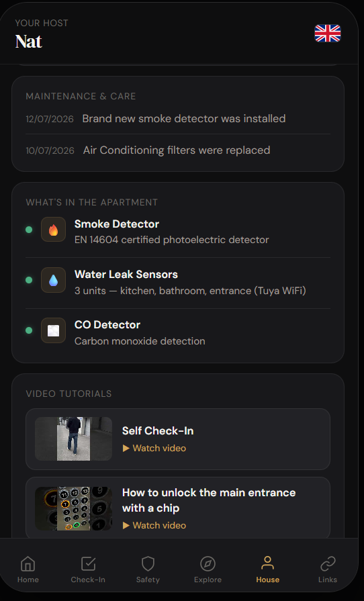Click the Water Leak Sensors green status dot
The height and width of the screenshot is (601, 364).
pos(29,280)
